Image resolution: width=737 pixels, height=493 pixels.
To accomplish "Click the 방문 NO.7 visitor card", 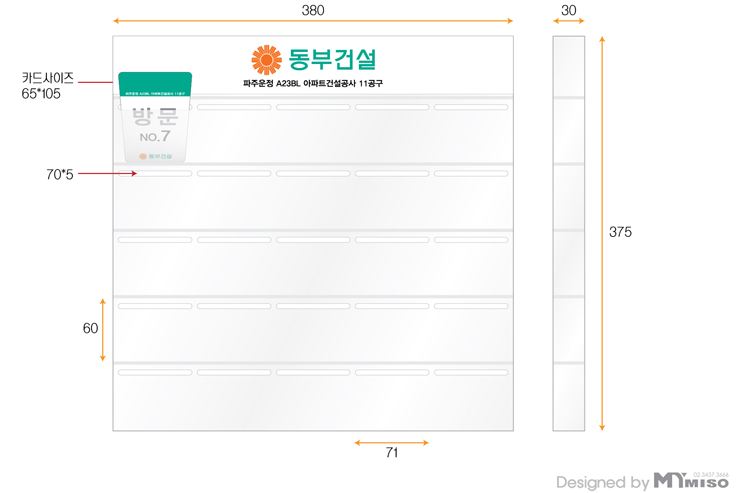I will click(x=155, y=117).
